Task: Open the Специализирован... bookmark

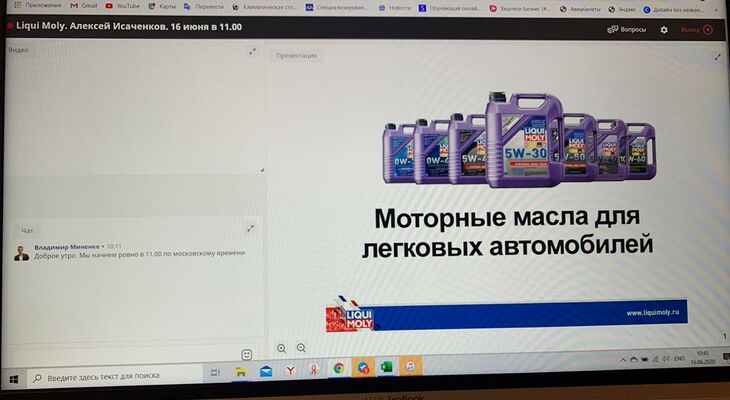Action: (x=337, y=8)
